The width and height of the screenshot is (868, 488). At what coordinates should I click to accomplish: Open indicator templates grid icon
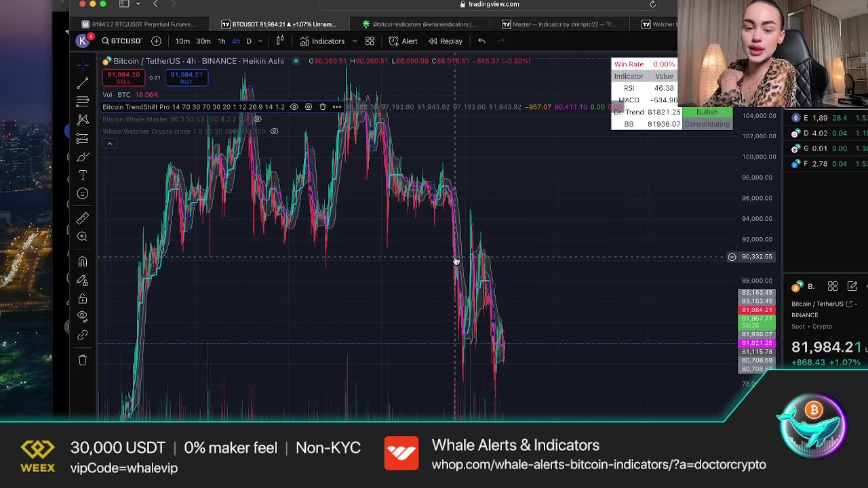370,41
